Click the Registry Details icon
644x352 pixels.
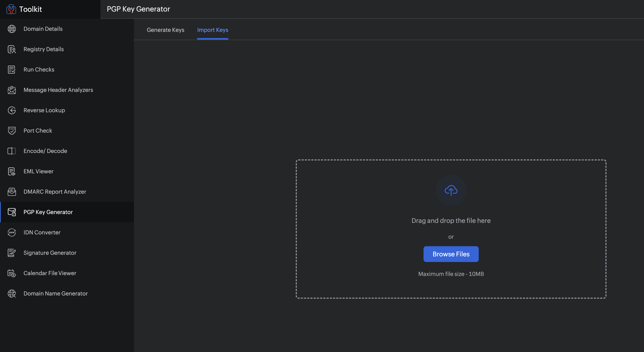pyautogui.click(x=12, y=49)
